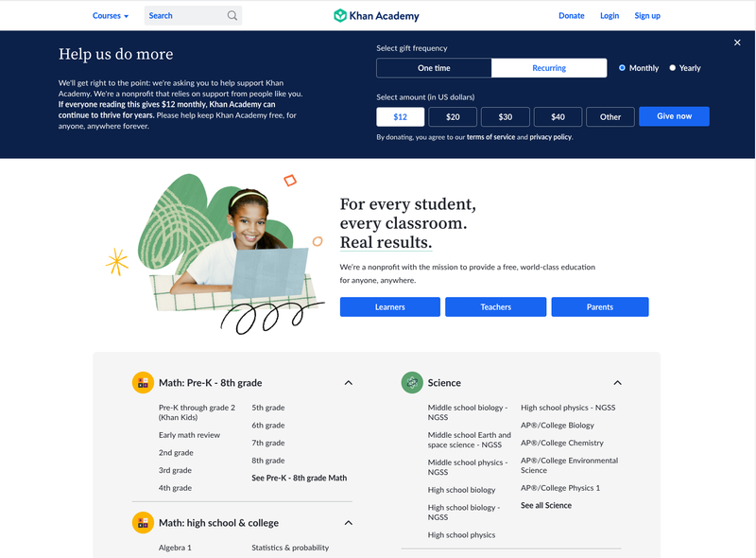Open the Sign up link
The height and width of the screenshot is (558, 756).
647,15
